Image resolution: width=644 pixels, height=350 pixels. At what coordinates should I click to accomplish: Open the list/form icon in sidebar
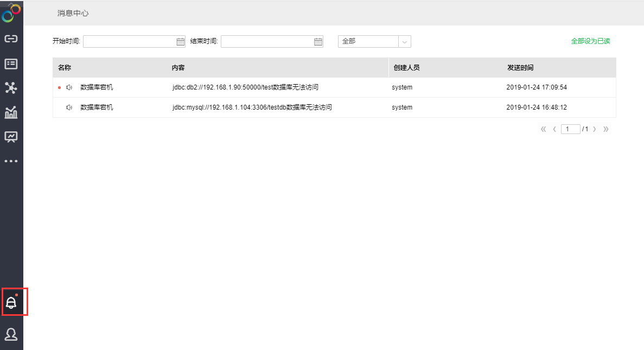coord(11,63)
